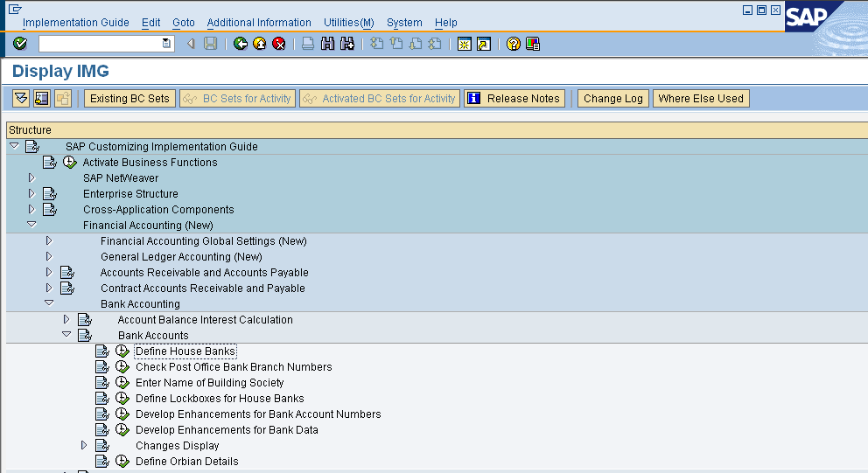Click the Previous Page icon
868x473 pixels.
395,44
